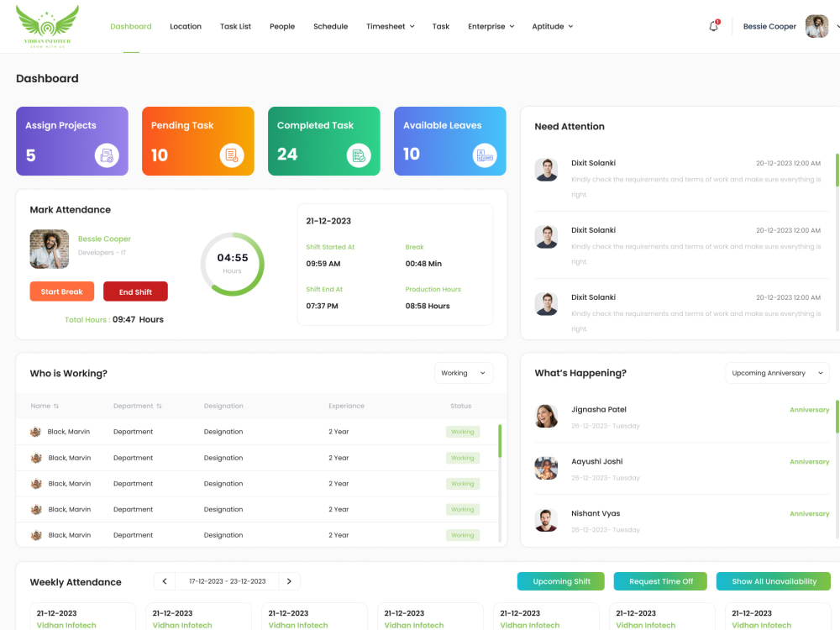
Task: Click the Designation column header
Action: (x=223, y=406)
